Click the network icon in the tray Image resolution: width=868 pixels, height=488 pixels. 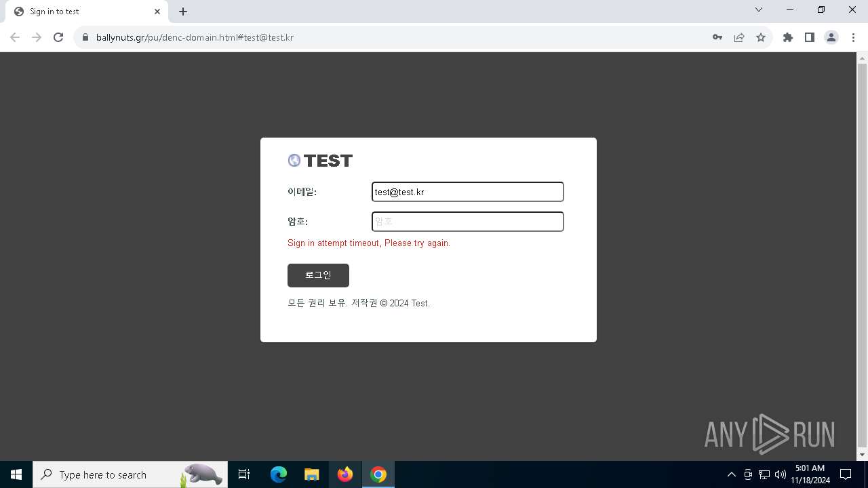(764, 474)
